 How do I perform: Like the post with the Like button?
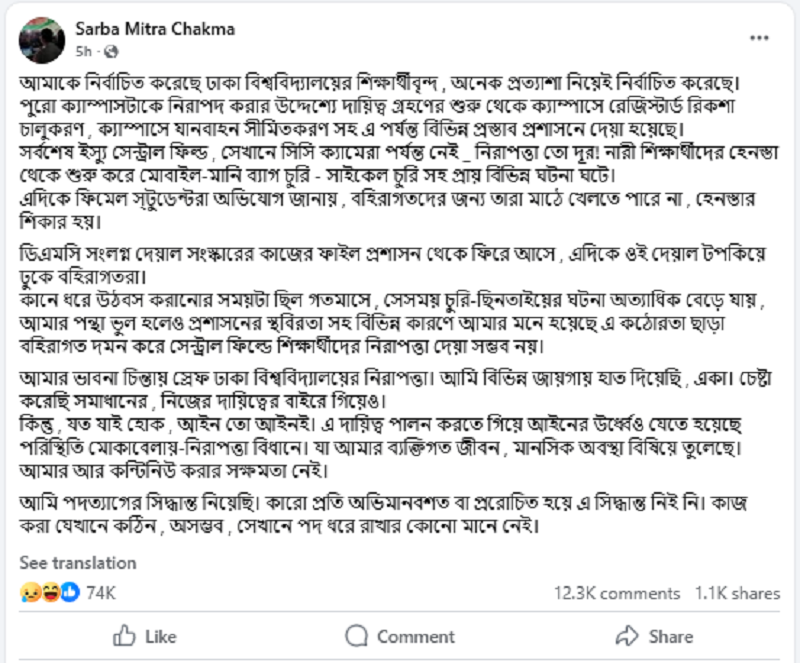pyautogui.click(x=145, y=636)
